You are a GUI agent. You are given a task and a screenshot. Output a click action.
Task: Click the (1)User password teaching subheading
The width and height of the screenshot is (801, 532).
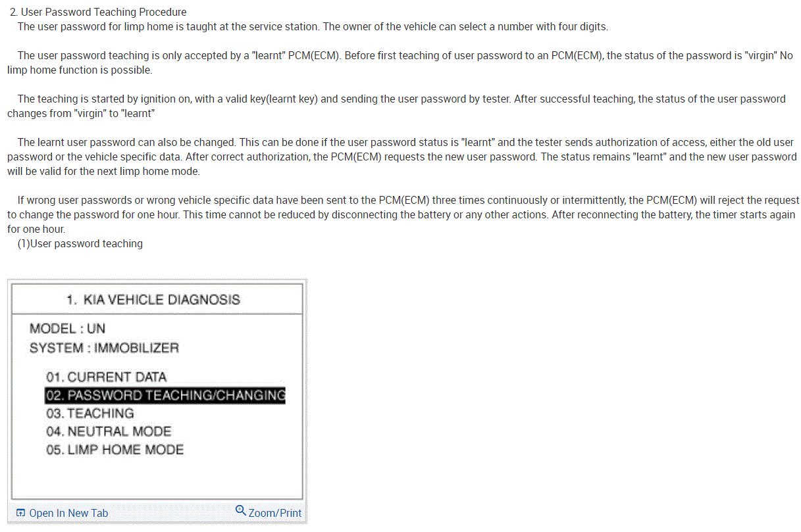pos(80,243)
